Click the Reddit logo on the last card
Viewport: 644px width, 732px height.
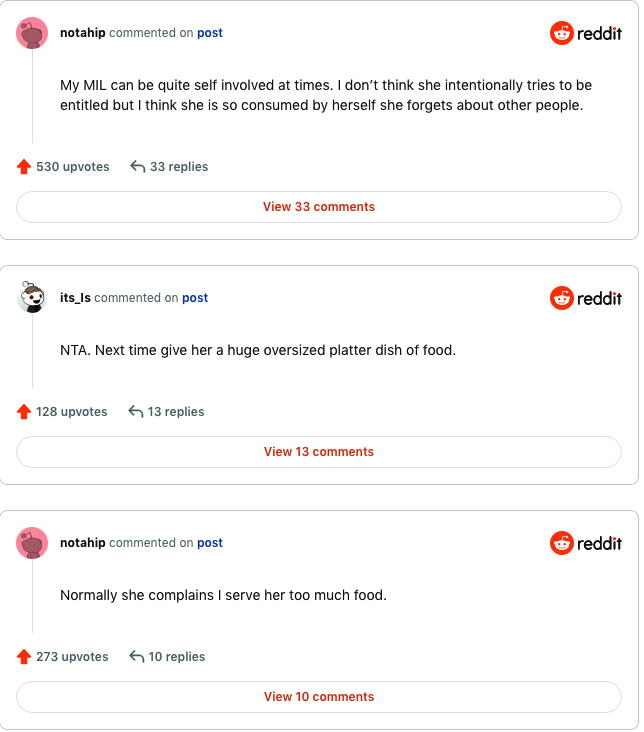tap(586, 543)
